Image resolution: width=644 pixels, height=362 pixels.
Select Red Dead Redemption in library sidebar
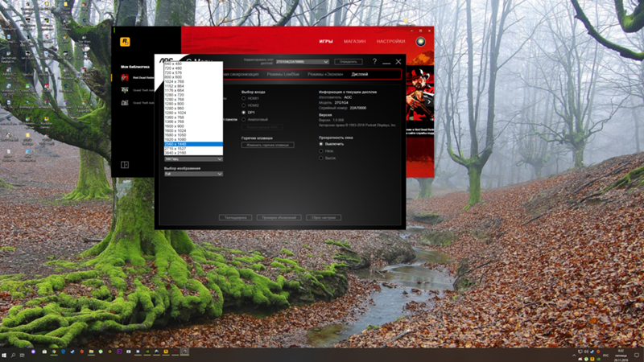coord(138,77)
